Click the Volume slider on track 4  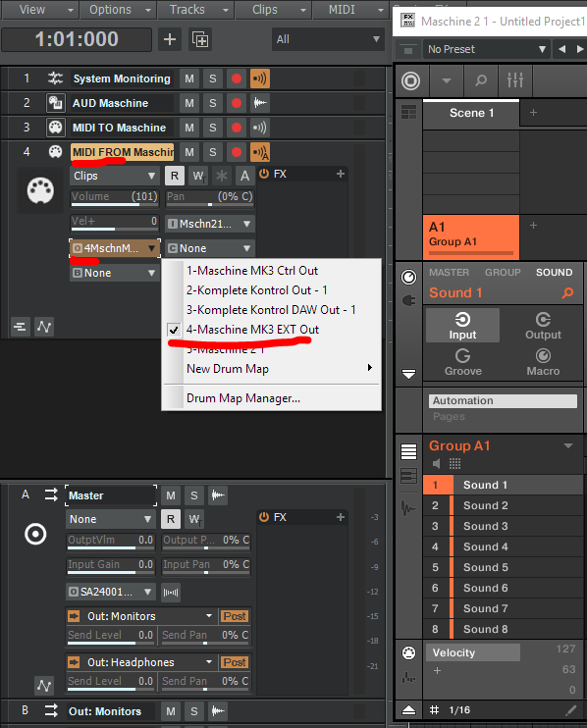115,197
